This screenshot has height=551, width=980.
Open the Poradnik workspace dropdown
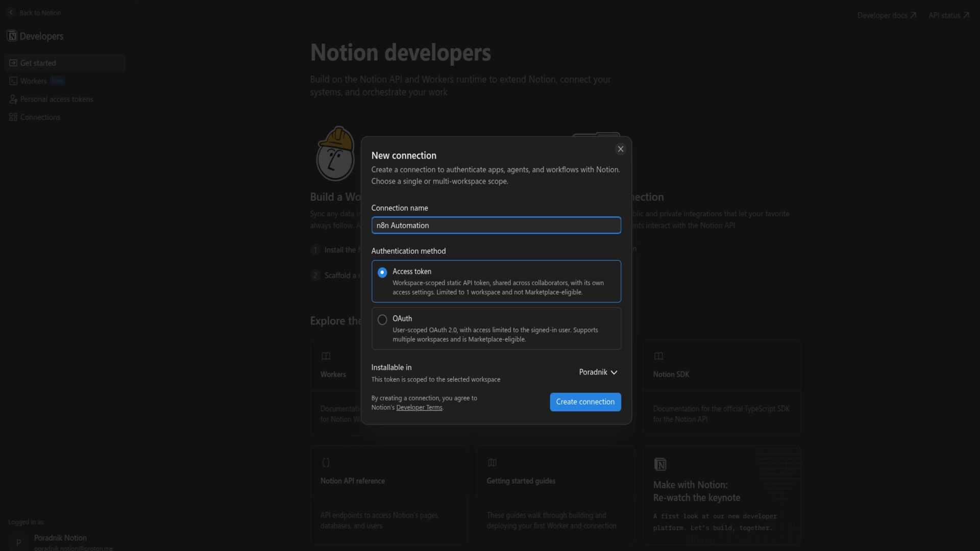[598, 372]
